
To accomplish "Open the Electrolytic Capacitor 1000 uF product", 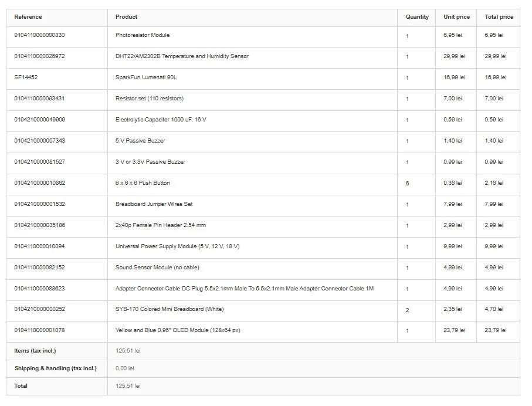I will coord(161,120).
